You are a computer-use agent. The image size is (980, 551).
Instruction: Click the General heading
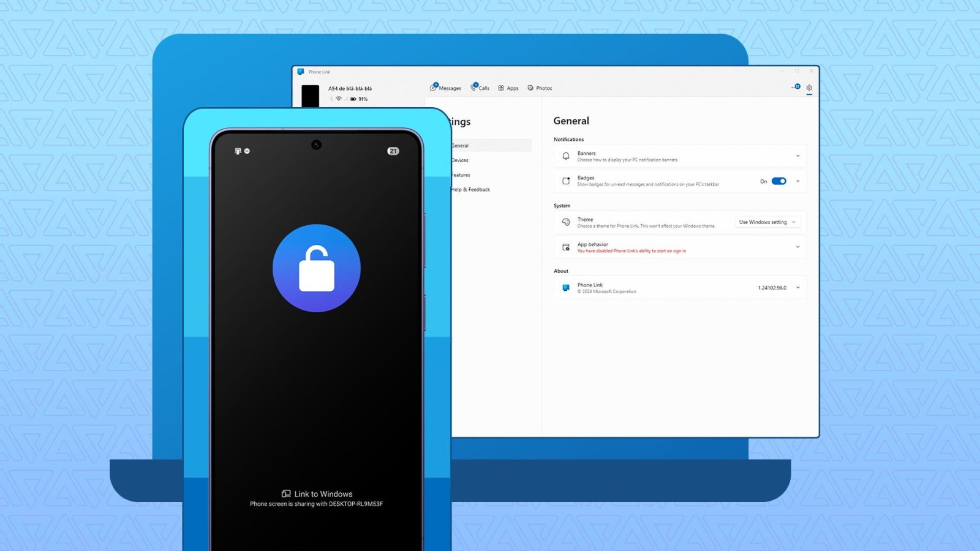coord(571,121)
